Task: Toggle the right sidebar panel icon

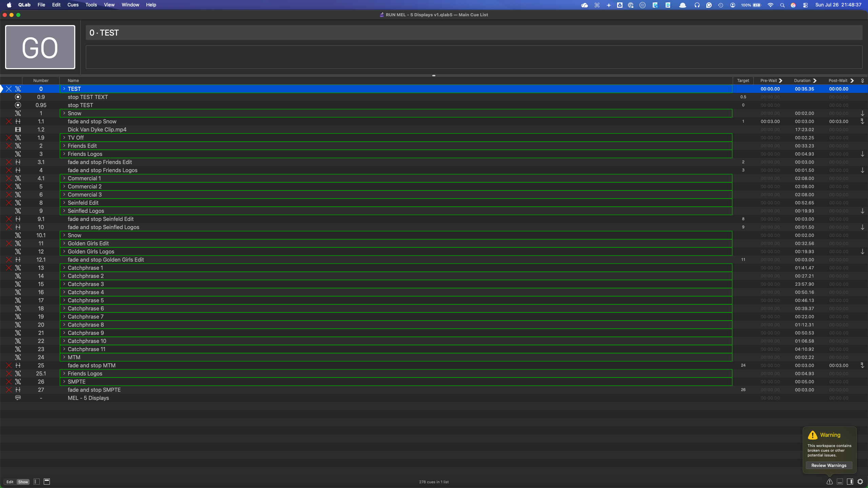Action: pos(850,482)
